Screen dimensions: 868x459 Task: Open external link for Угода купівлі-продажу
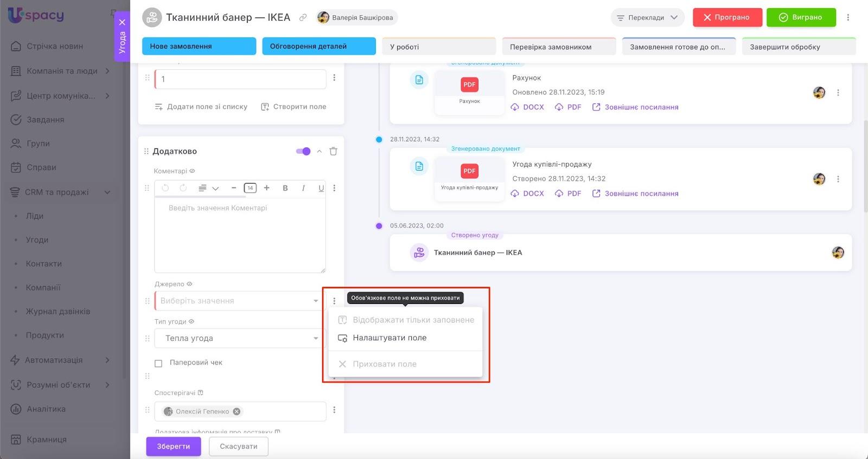click(635, 193)
